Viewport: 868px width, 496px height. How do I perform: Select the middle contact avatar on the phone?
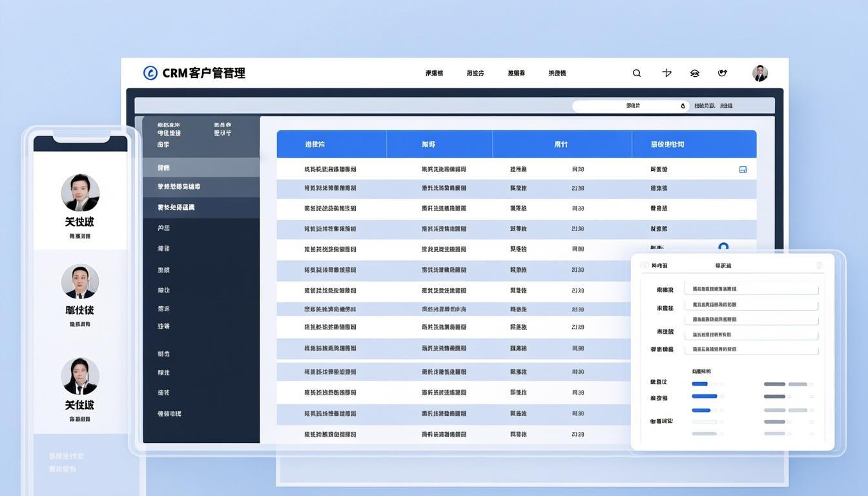click(x=80, y=282)
